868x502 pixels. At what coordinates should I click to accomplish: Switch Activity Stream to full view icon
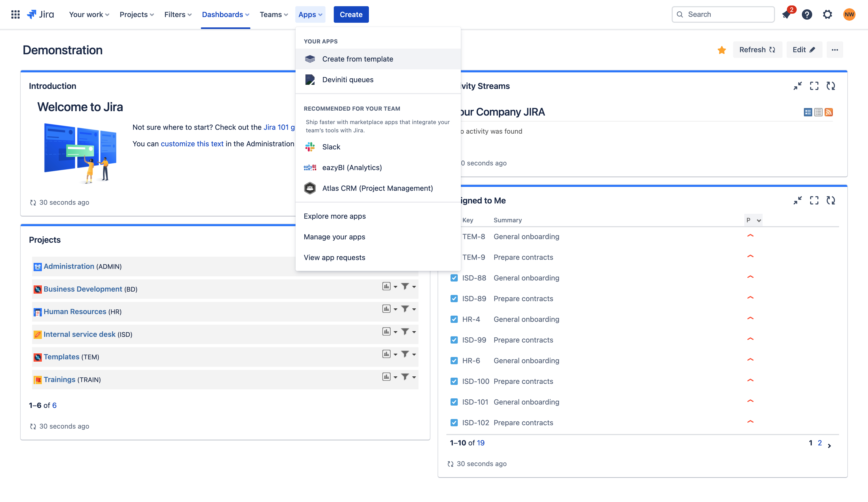click(x=808, y=112)
